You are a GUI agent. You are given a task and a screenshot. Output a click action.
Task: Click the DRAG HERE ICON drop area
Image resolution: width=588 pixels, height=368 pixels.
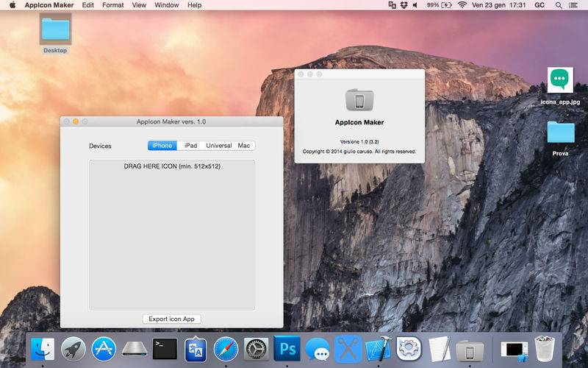coord(172,235)
